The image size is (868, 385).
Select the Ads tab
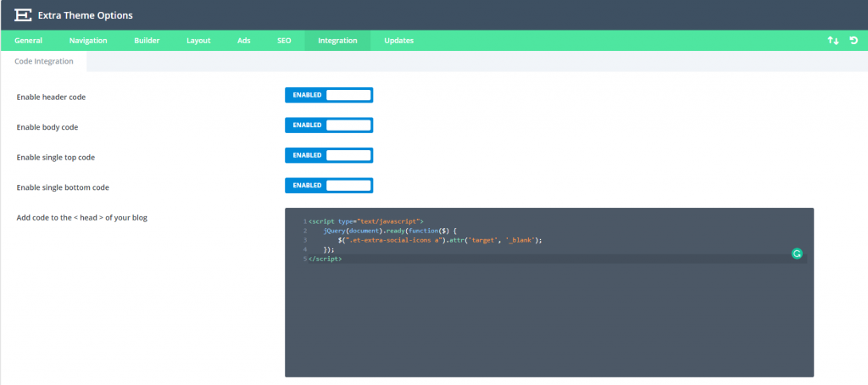click(x=244, y=41)
